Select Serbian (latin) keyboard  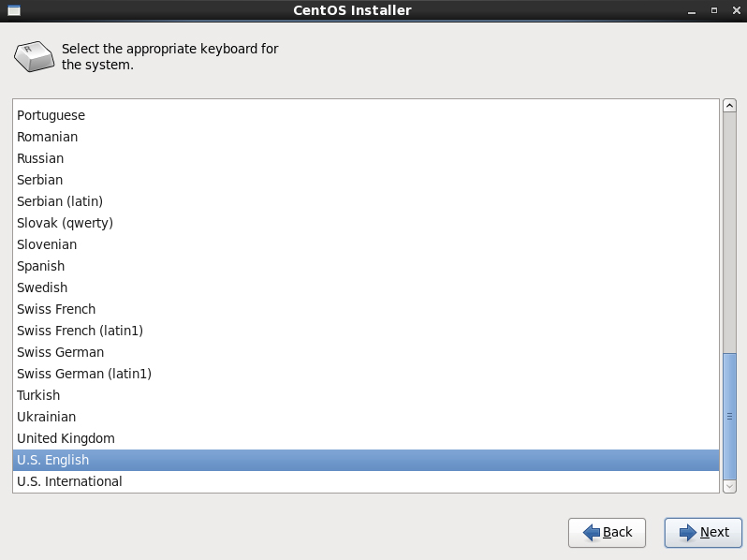coord(366,201)
